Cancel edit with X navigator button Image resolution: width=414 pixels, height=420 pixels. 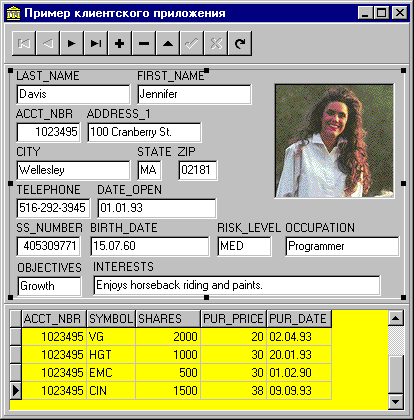(216, 43)
